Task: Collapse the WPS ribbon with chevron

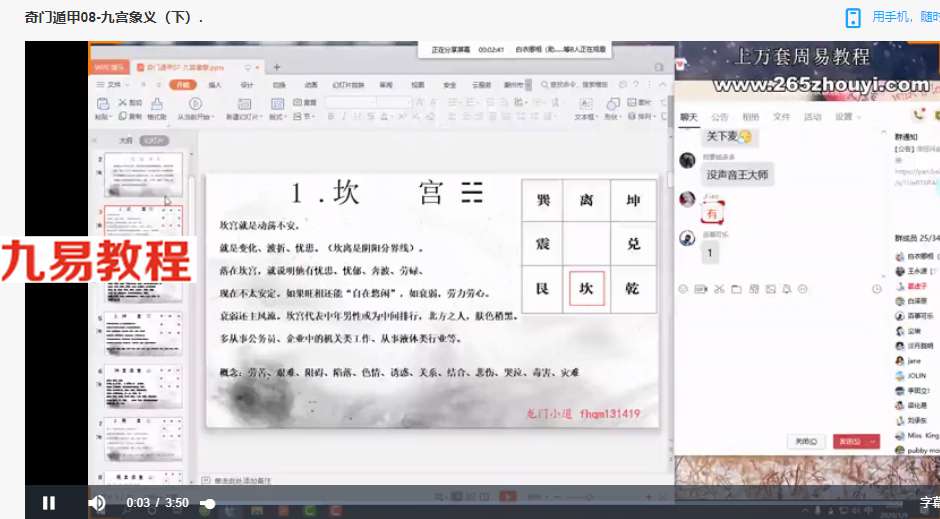Action: click(x=663, y=85)
